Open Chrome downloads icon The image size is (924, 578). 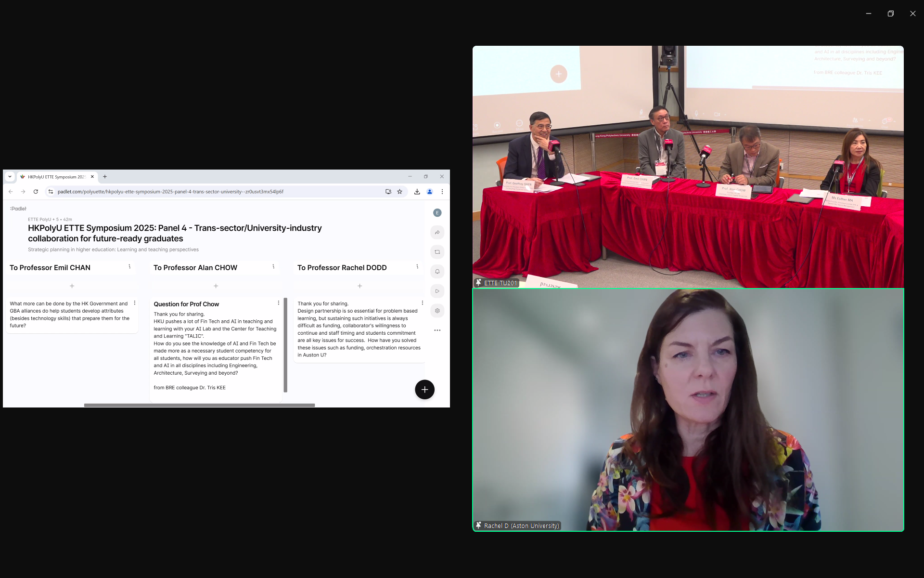[417, 192]
